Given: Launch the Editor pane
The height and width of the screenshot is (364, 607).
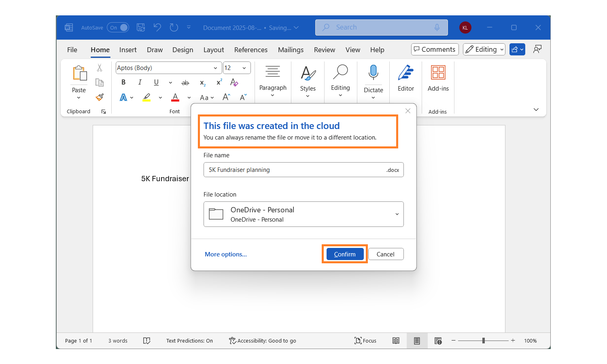Looking at the screenshot, I should [x=405, y=79].
